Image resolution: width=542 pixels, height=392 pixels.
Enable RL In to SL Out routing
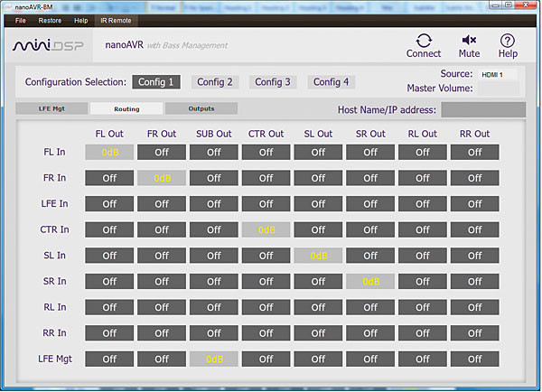pos(318,307)
